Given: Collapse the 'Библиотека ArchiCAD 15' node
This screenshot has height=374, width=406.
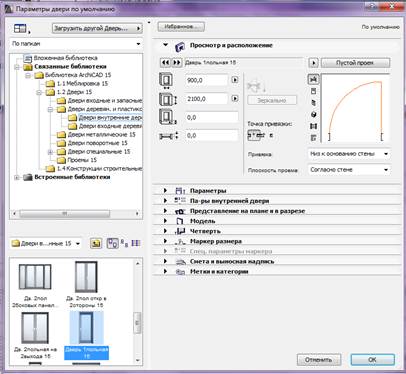Looking at the screenshot, I should pyautogui.click(x=28, y=75).
